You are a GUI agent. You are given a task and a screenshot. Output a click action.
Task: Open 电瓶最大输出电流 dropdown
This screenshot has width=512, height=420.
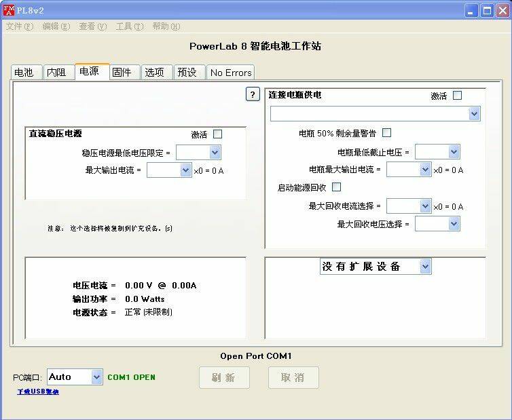click(x=409, y=170)
